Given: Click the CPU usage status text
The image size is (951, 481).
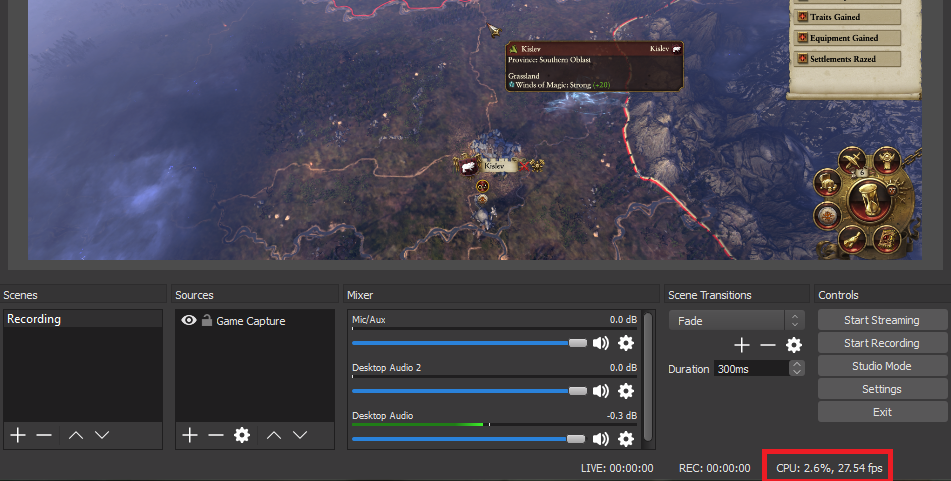Looking at the screenshot, I should [x=829, y=468].
